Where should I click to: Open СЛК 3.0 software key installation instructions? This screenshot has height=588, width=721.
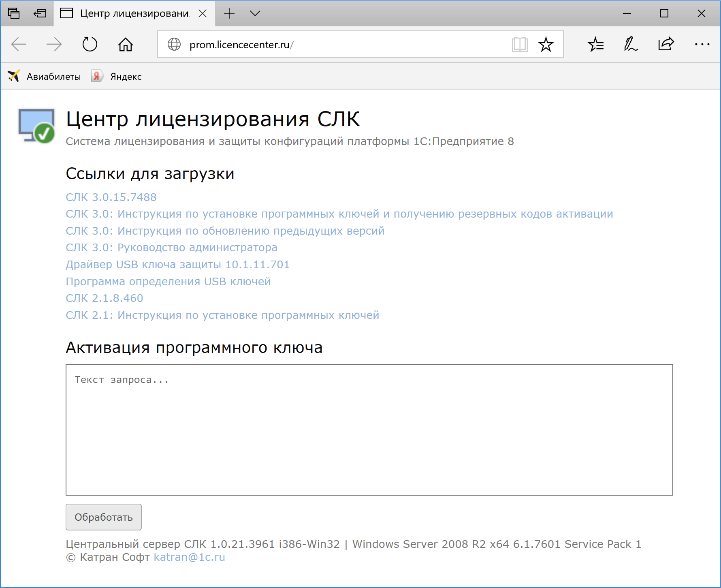(339, 214)
